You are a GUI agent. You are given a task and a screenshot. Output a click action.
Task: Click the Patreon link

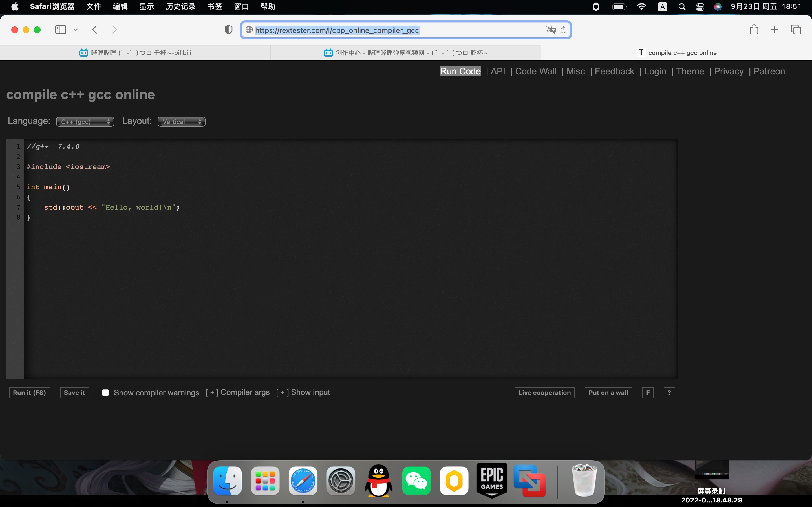[x=769, y=71]
